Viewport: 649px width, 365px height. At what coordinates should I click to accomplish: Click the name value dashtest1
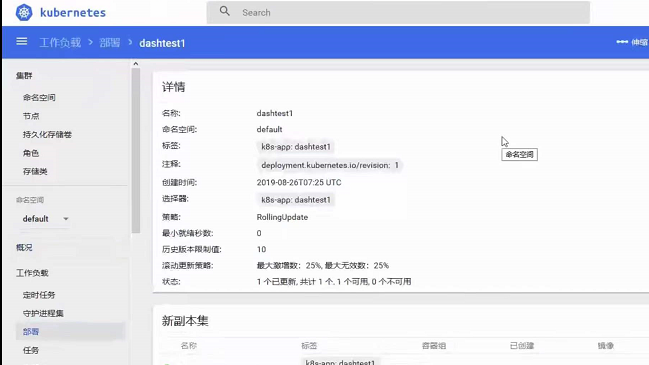275,113
